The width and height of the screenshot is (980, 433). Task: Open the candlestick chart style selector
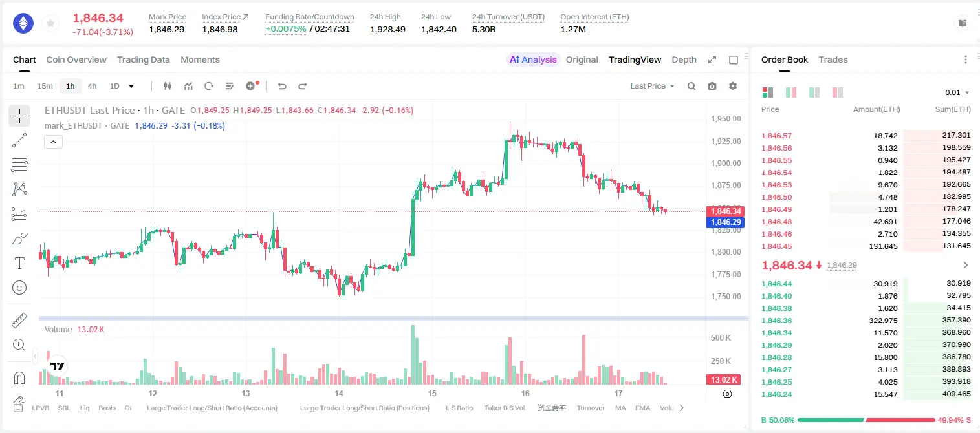(168, 86)
